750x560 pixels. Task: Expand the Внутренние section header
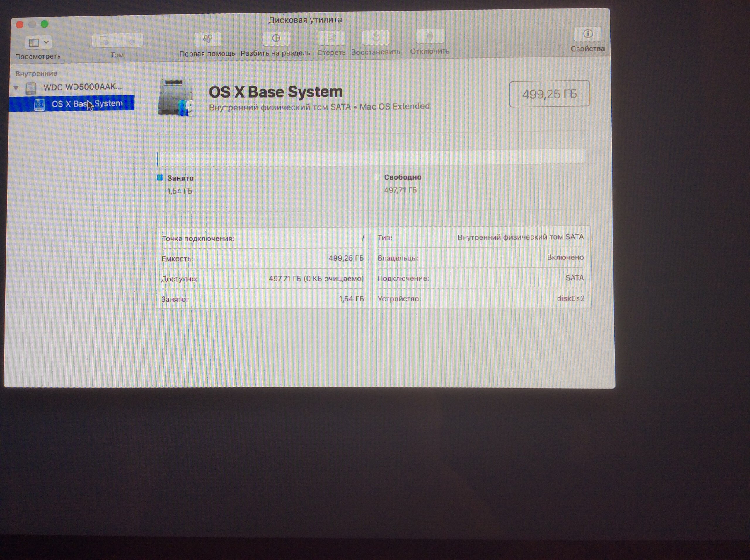(x=37, y=73)
